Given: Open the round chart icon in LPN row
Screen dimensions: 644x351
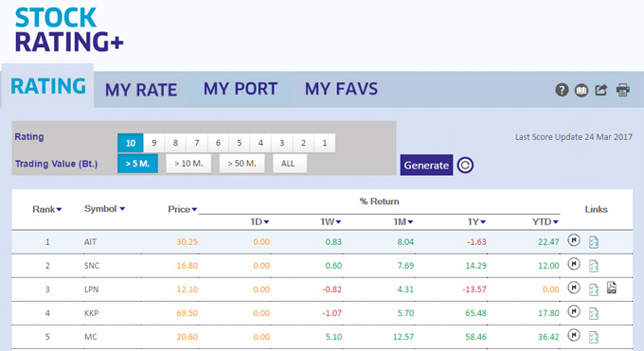Looking at the screenshot, I should 574,288.
